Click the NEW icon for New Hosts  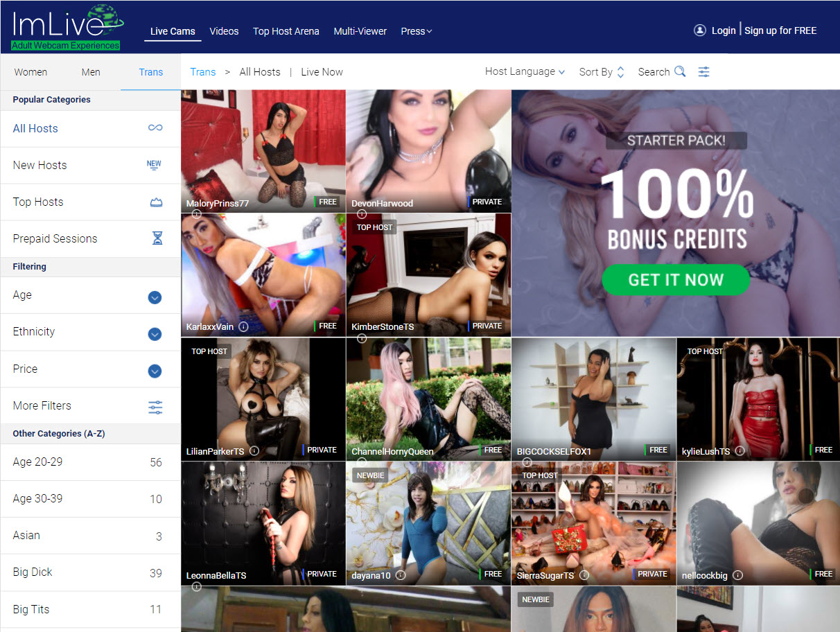coord(154,165)
